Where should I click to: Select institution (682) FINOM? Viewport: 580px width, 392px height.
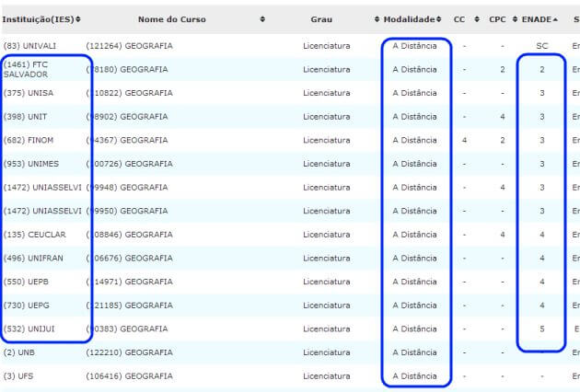29,140
